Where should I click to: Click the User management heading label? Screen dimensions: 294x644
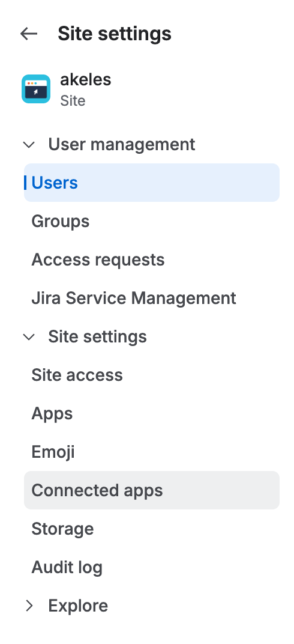[x=121, y=145]
